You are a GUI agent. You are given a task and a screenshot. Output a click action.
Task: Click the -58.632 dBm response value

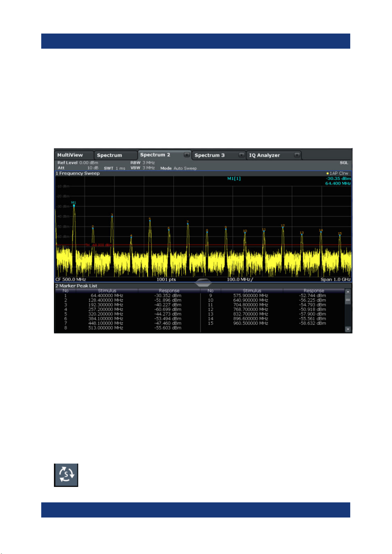pos(312,323)
